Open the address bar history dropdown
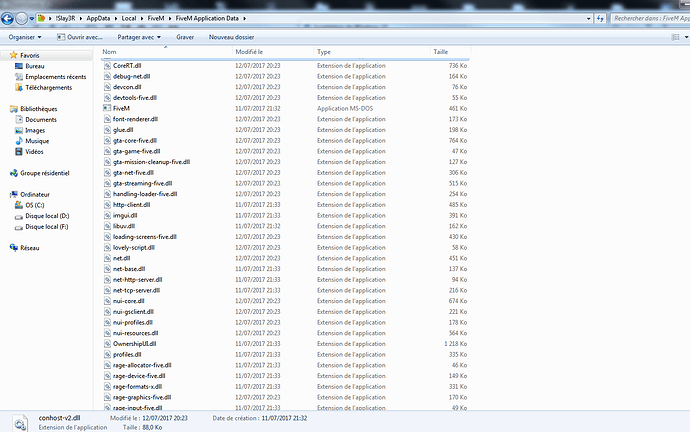The width and height of the screenshot is (690, 432). pyautogui.click(x=588, y=18)
